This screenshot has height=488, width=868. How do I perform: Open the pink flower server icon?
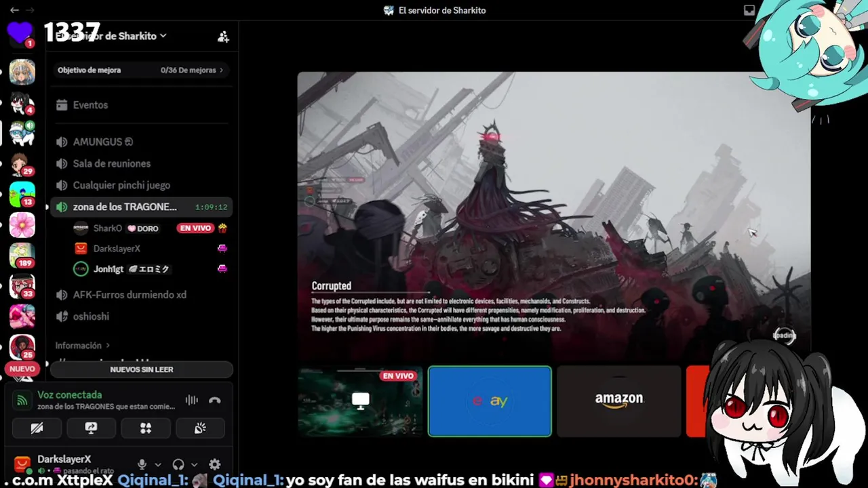22,225
